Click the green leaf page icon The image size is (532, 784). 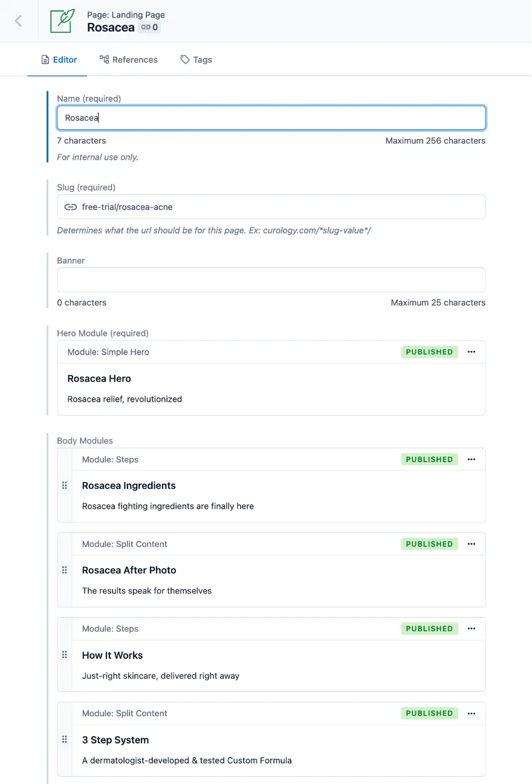(60, 20)
